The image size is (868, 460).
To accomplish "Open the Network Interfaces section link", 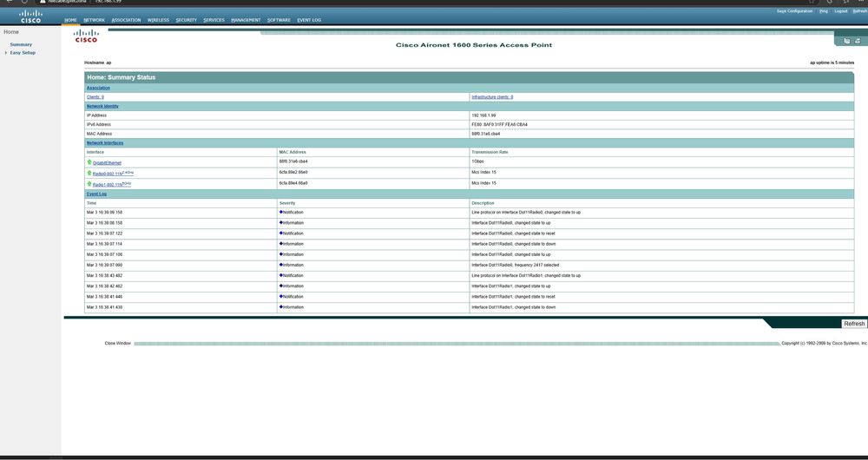I will pos(105,143).
